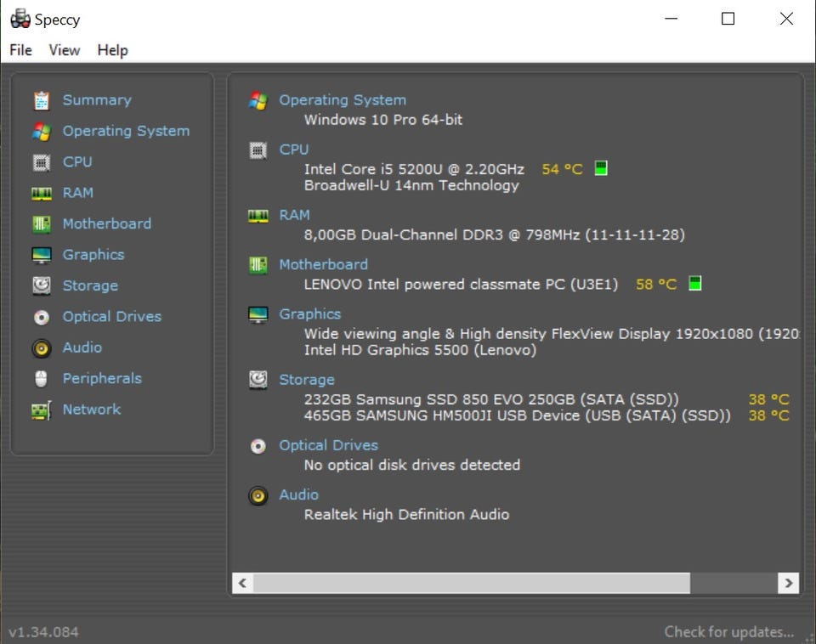This screenshot has height=644, width=816.
Task: Click the RAM stick icon in sidebar
Action: coord(42,194)
